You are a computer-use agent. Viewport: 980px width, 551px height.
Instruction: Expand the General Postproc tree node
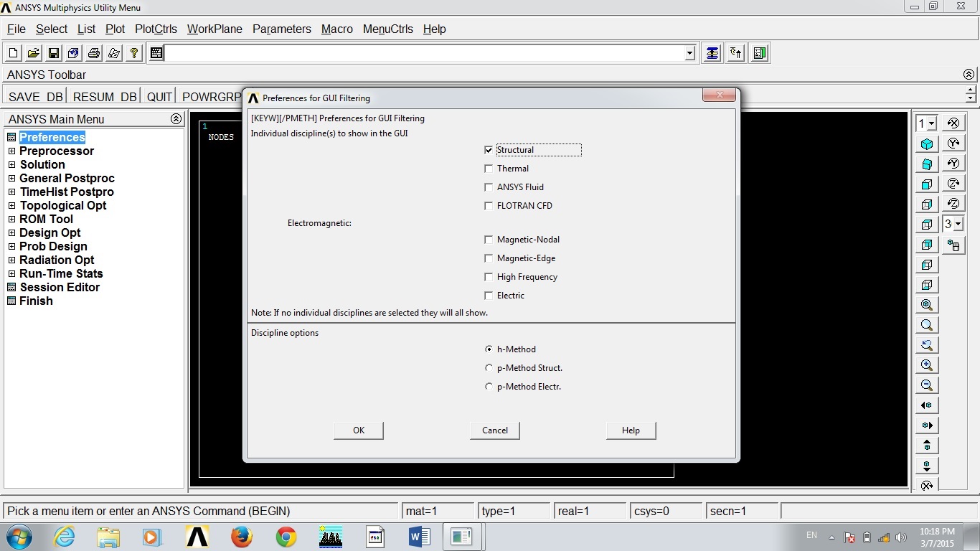pos(11,179)
